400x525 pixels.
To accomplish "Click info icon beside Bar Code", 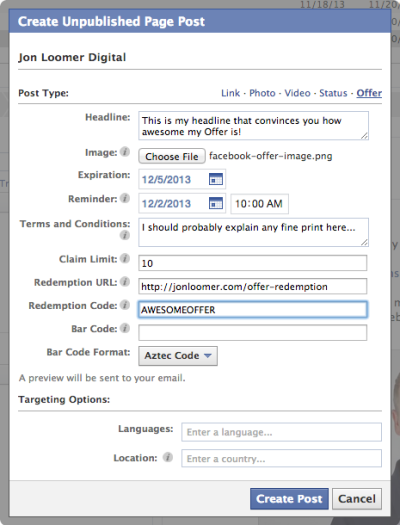I will (x=125, y=328).
